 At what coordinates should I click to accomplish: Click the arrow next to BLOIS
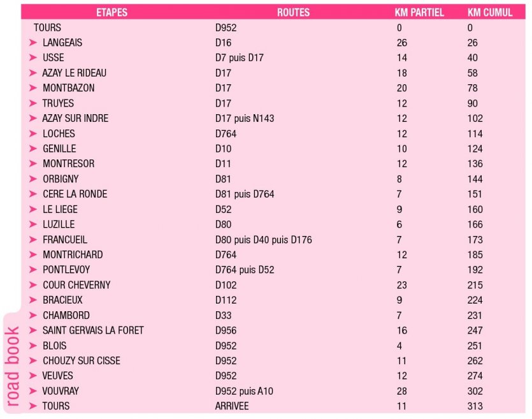[x=33, y=346]
